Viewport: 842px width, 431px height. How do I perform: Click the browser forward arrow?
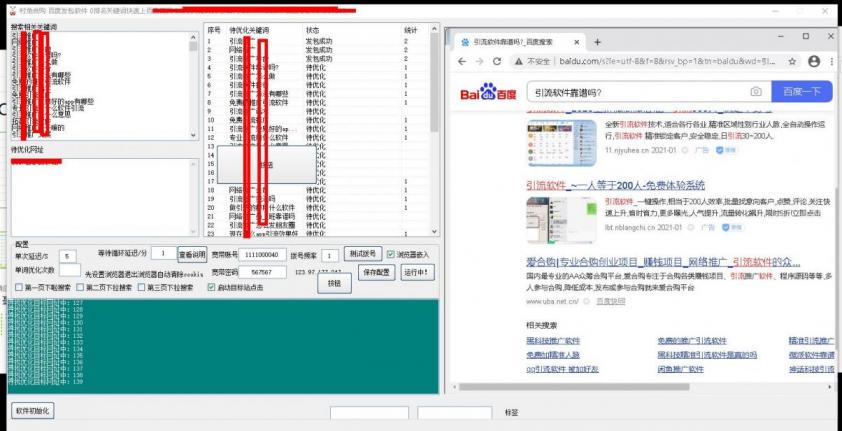point(480,62)
